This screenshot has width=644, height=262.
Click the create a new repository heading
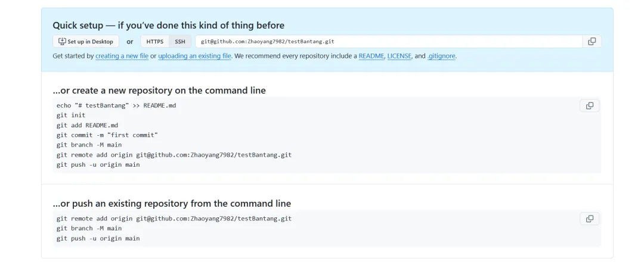pos(159,91)
